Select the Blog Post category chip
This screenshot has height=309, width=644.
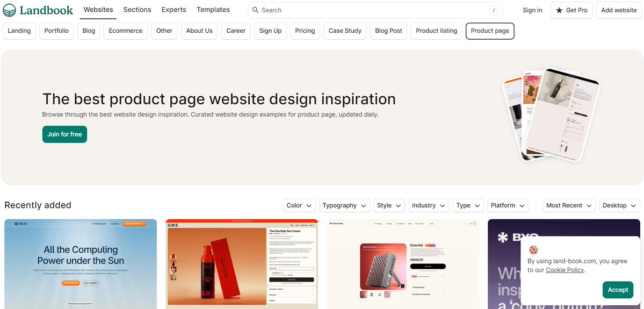click(x=388, y=31)
